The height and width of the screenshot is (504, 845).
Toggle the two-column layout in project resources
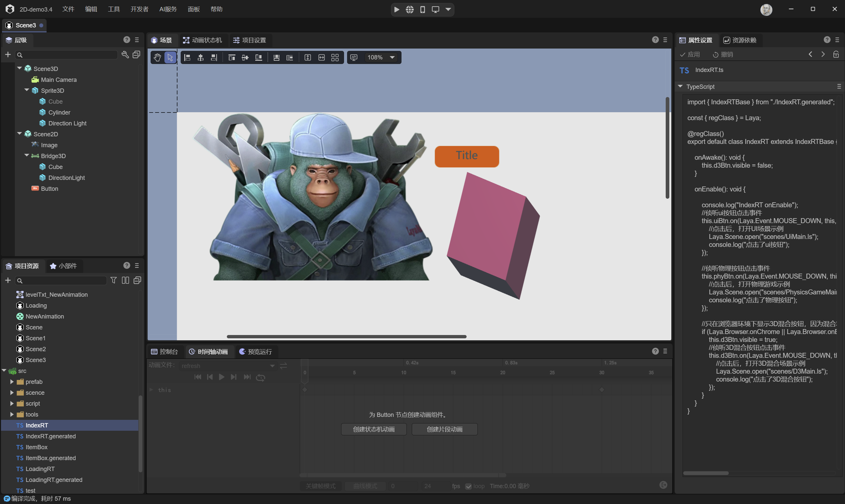coord(125,280)
